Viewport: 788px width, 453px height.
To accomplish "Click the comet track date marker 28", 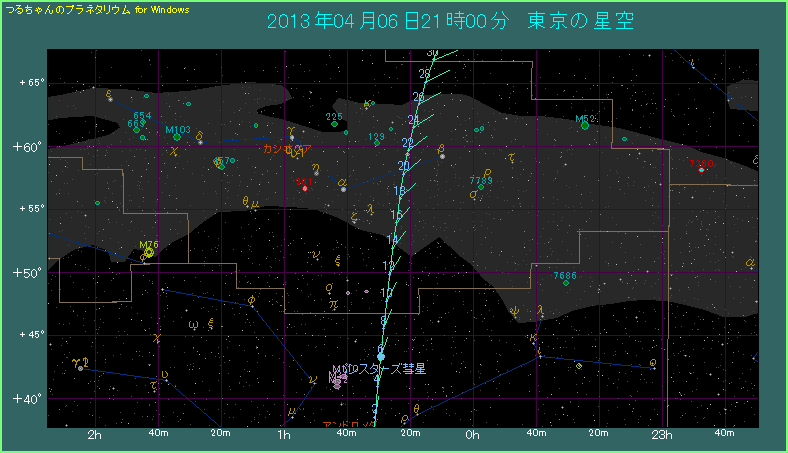I will tap(422, 74).
